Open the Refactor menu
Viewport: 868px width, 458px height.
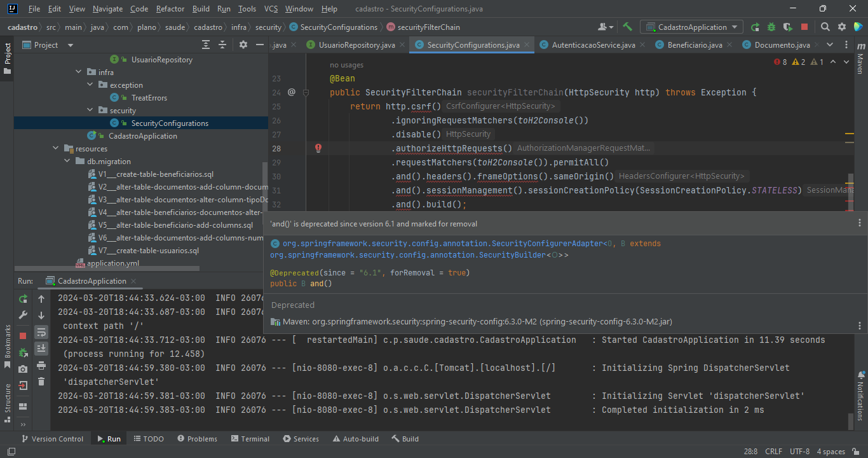click(x=170, y=9)
